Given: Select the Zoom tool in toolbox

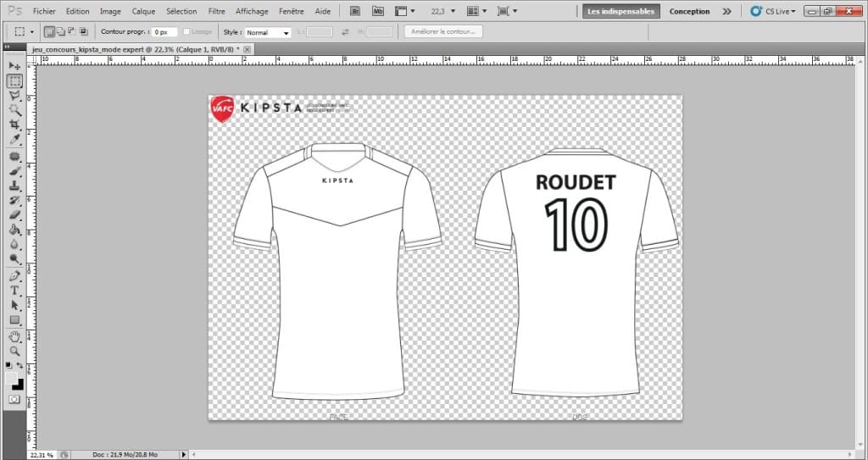Looking at the screenshot, I should coord(14,351).
